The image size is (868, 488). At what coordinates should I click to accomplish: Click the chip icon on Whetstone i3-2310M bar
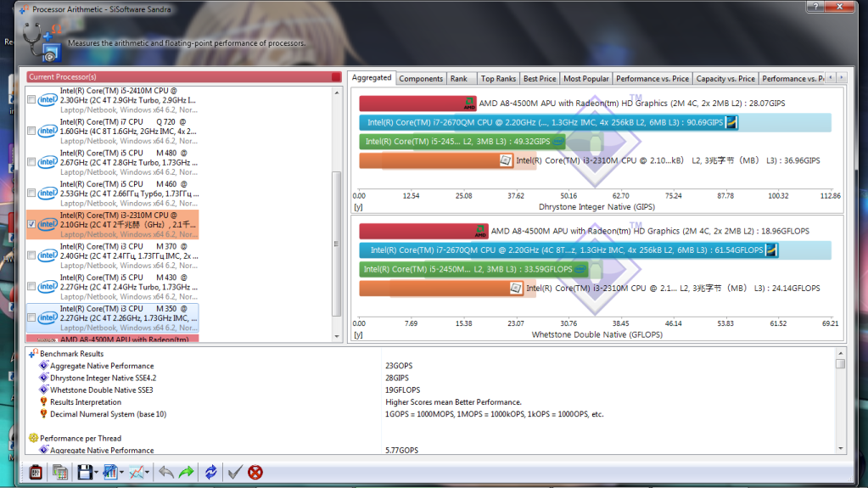click(x=516, y=288)
